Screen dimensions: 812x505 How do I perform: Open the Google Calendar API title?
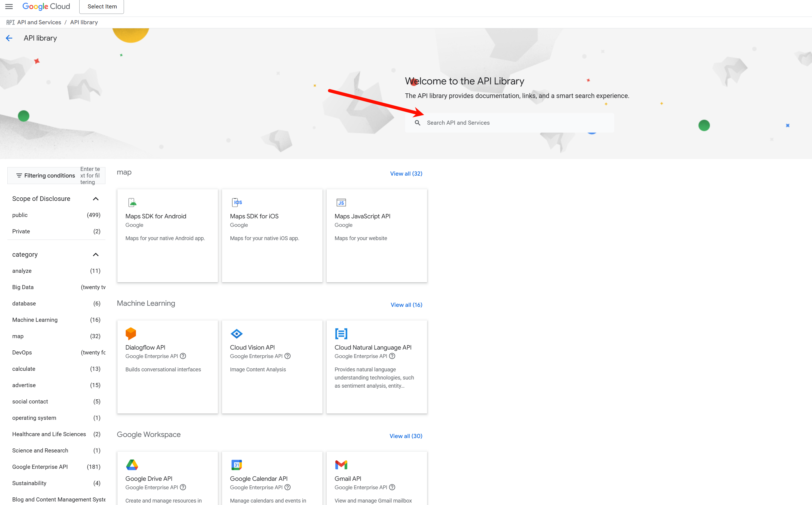pyautogui.click(x=259, y=479)
